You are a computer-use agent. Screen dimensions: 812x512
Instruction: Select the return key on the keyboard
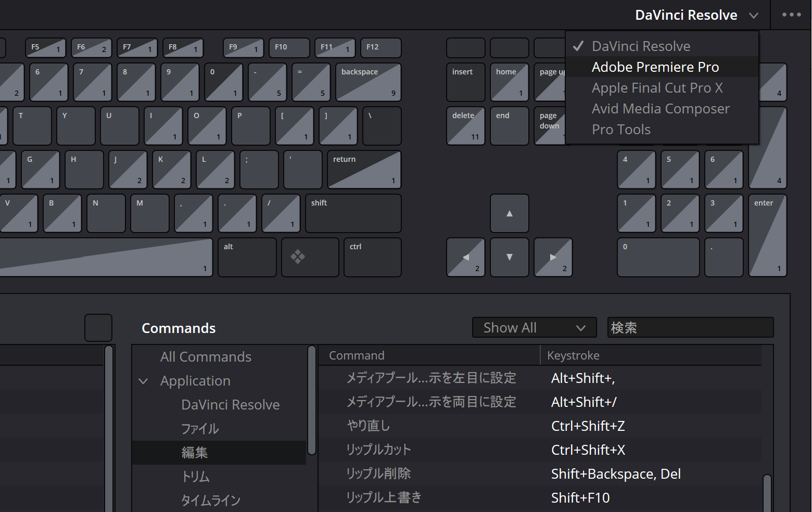point(364,170)
